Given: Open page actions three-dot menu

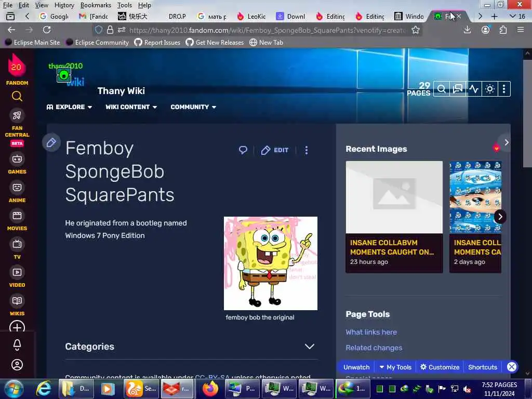Looking at the screenshot, I should point(307,150).
